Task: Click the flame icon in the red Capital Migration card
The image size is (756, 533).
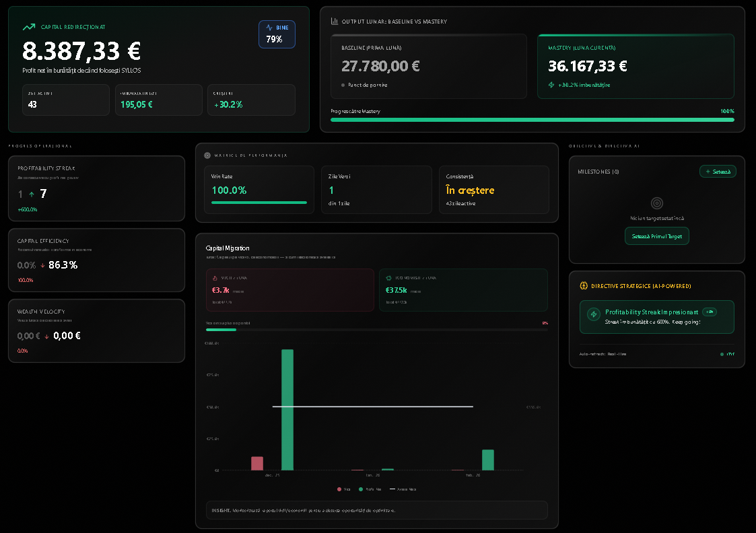Action: 215,277
